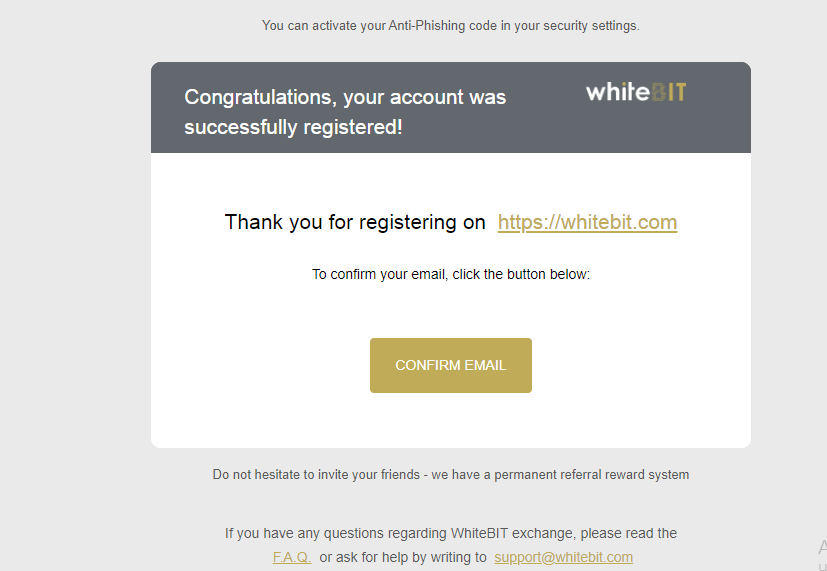Viewport: 827px width, 571px height.
Task: Open the https://whitebit.com link
Action: 587,222
